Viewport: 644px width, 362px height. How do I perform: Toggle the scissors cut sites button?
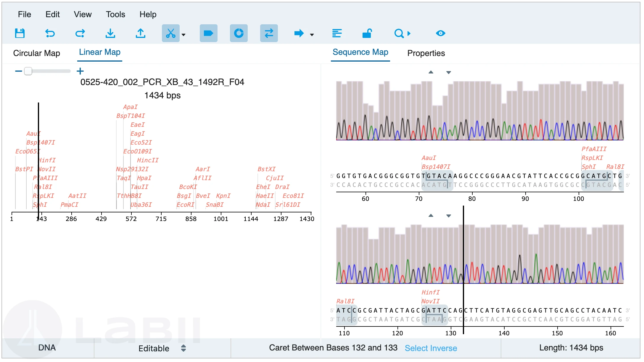pos(170,33)
